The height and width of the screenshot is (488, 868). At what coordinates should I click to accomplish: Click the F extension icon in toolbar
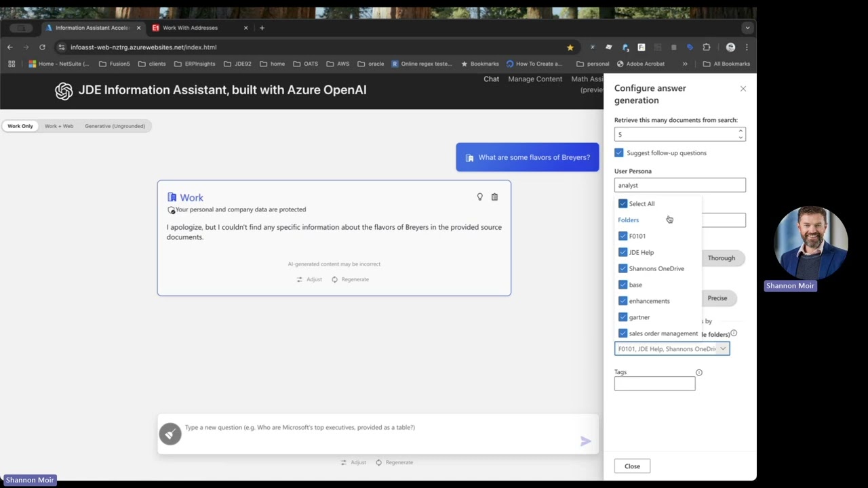(642, 47)
